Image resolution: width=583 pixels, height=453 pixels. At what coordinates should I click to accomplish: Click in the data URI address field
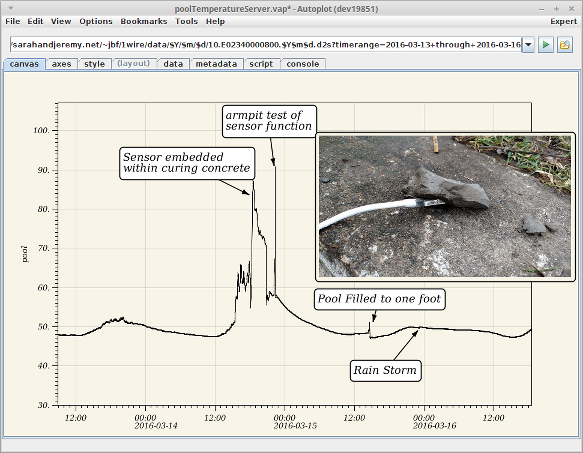266,45
